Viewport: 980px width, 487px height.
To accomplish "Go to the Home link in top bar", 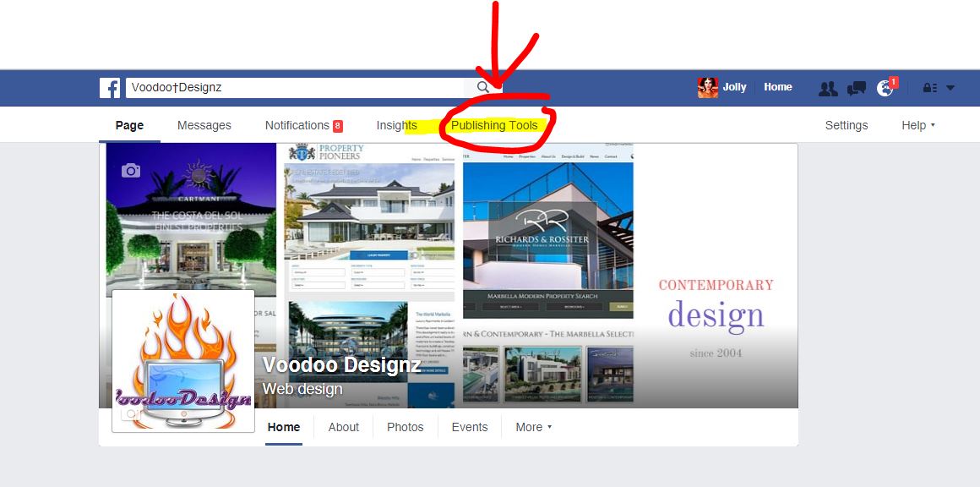I will (x=777, y=88).
